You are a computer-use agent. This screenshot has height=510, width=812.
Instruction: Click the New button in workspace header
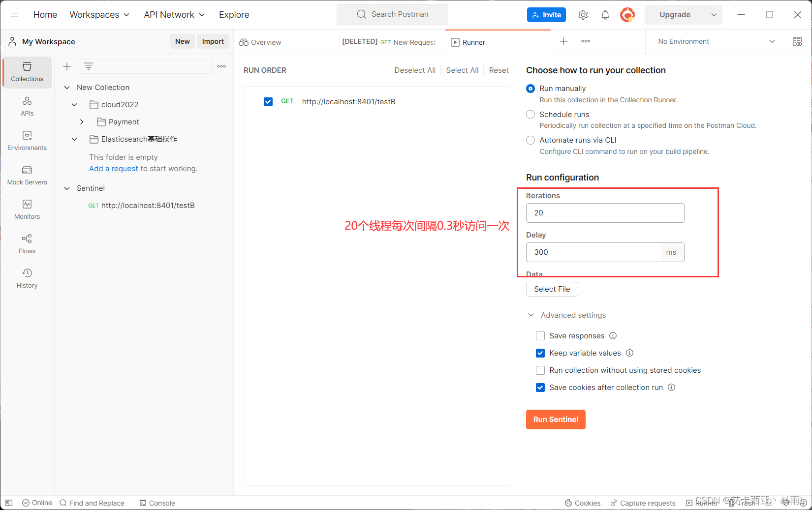[183, 42]
